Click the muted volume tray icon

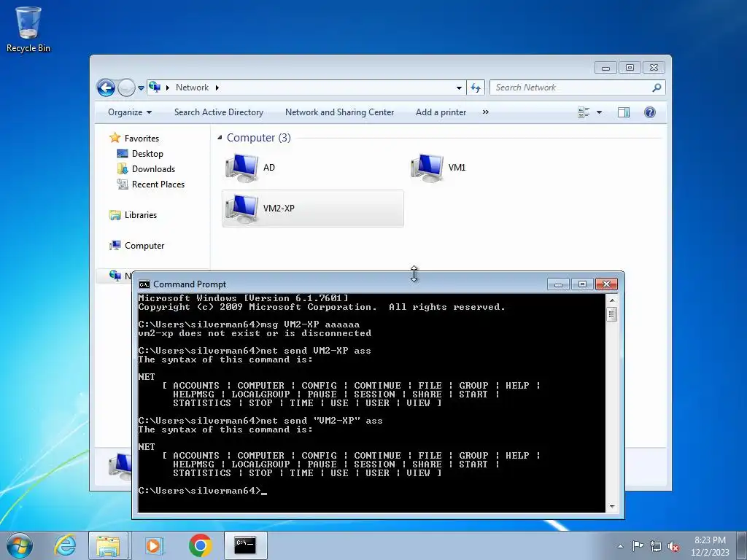[x=673, y=546]
